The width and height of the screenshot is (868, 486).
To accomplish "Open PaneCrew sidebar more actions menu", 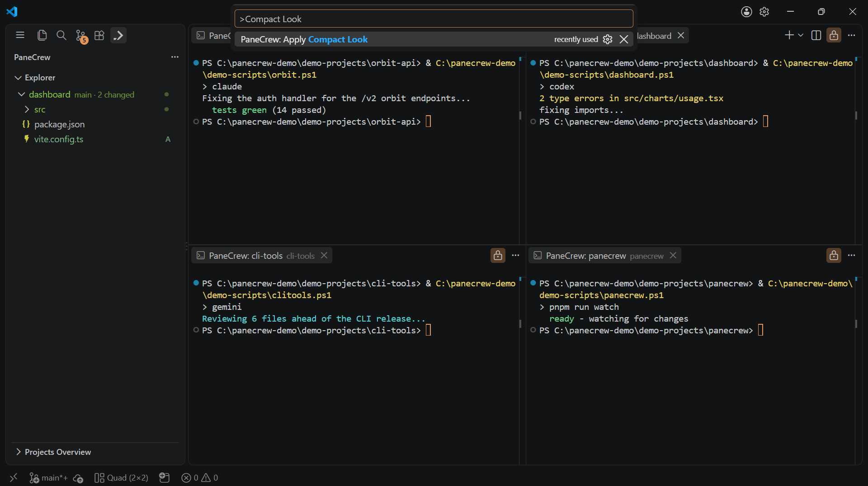I will pos(175,57).
